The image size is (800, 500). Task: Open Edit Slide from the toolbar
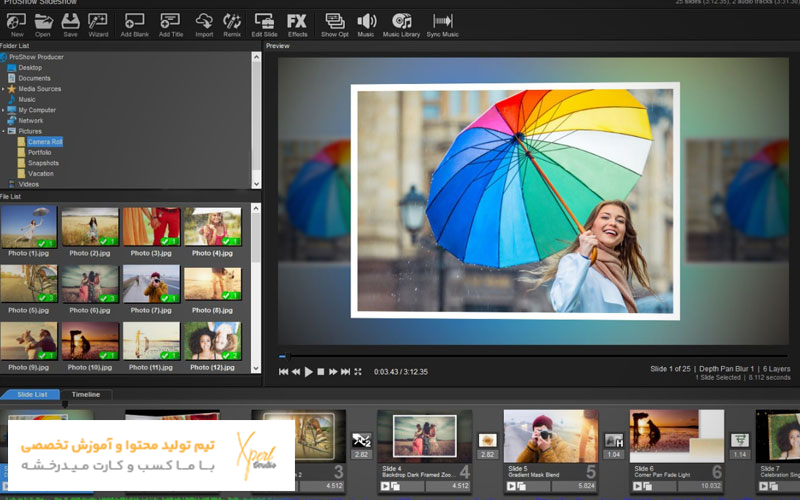click(x=264, y=24)
